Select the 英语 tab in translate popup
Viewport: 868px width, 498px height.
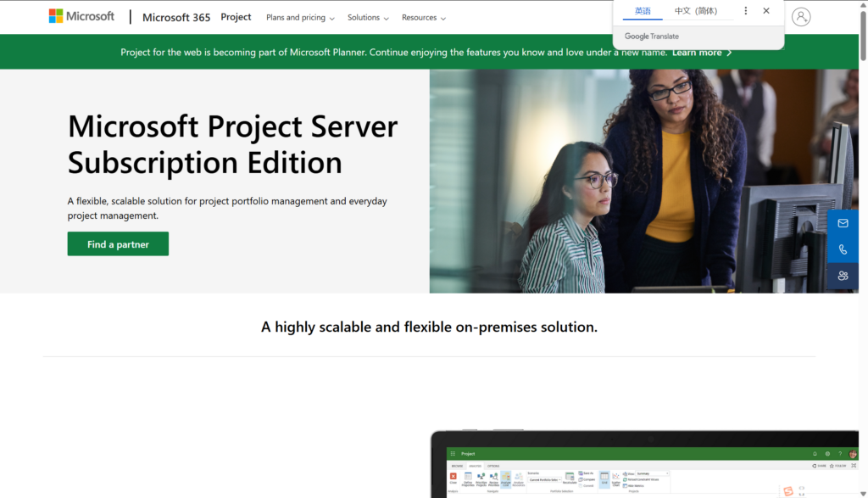coord(643,11)
